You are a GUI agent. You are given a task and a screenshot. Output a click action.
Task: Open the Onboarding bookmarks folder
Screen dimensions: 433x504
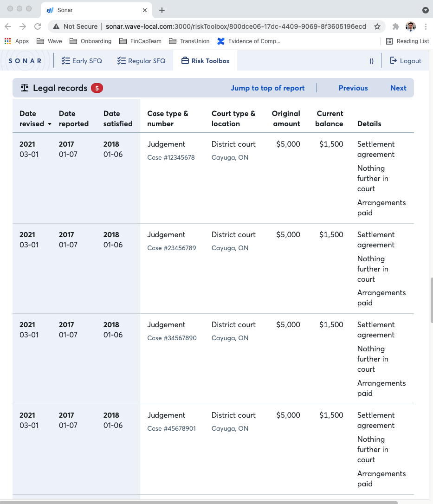click(x=90, y=41)
